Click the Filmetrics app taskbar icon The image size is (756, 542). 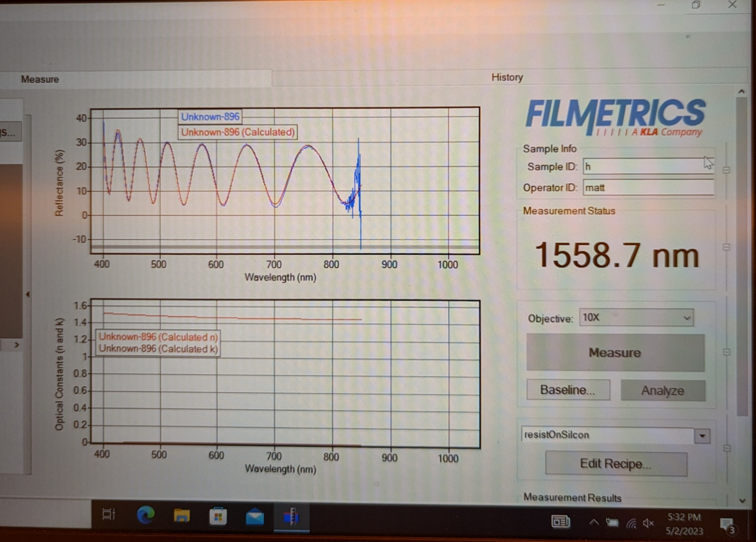[292, 516]
